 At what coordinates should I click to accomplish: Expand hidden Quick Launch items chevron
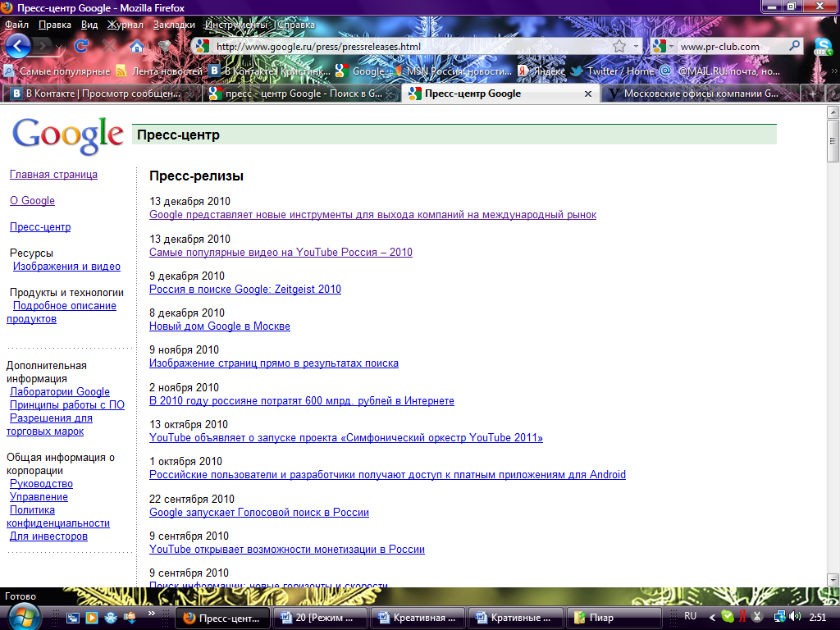152,614
